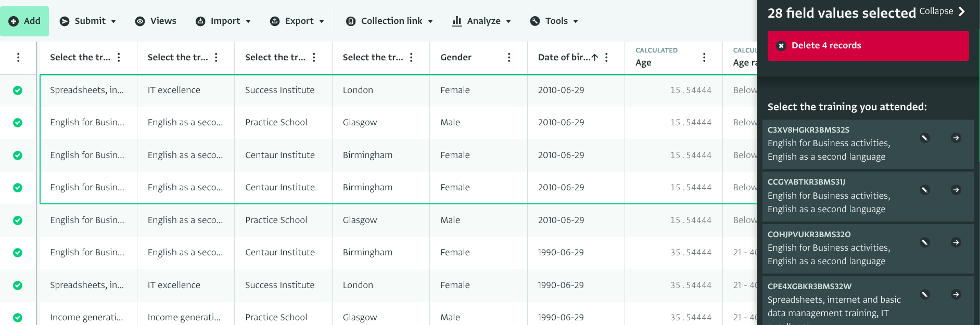
Task: Open record CPE4XGBKR3BMS32W with its arrow icon
Action: pyautogui.click(x=956, y=294)
